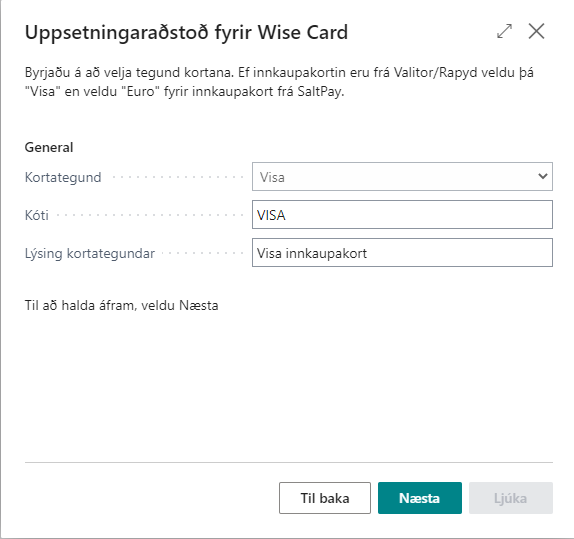Click the Kortategund field label
Screen dimensions: 574x539
(63, 177)
